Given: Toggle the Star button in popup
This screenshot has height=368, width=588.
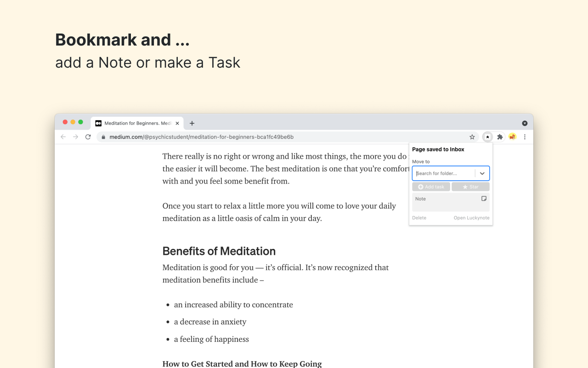Looking at the screenshot, I should [x=470, y=187].
